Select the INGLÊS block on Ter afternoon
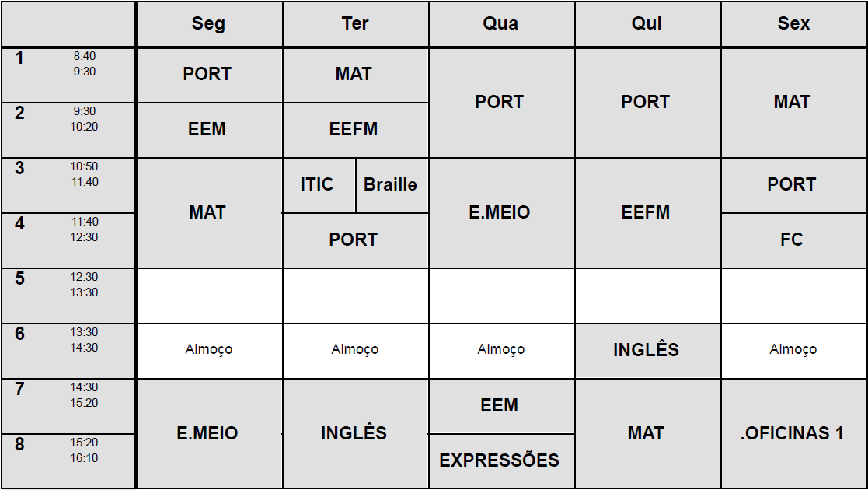This screenshot has width=868, height=490. point(354,433)
